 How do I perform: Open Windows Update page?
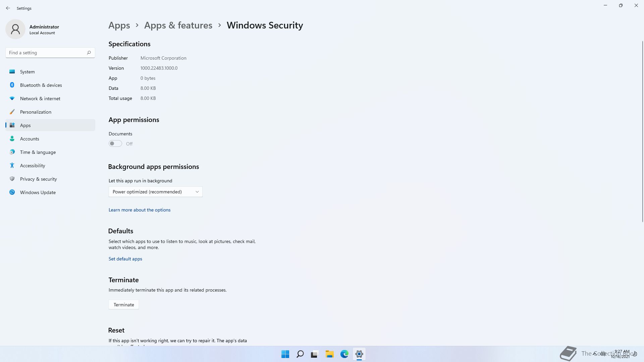(x=50, y=192)
